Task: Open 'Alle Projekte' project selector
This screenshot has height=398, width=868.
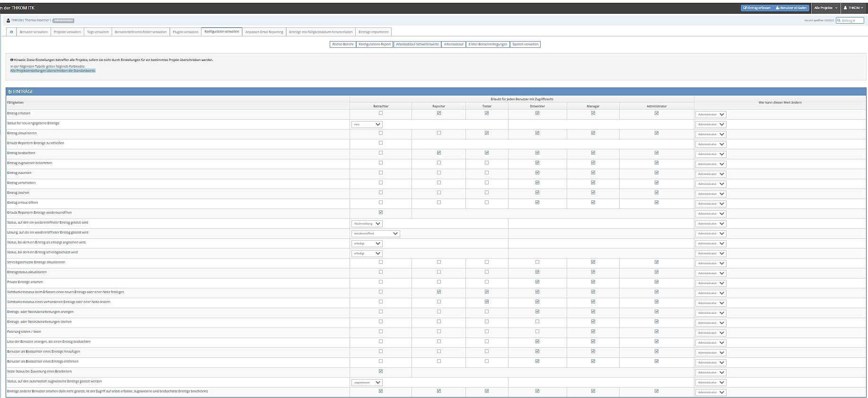Action: (x=825, y=8)
